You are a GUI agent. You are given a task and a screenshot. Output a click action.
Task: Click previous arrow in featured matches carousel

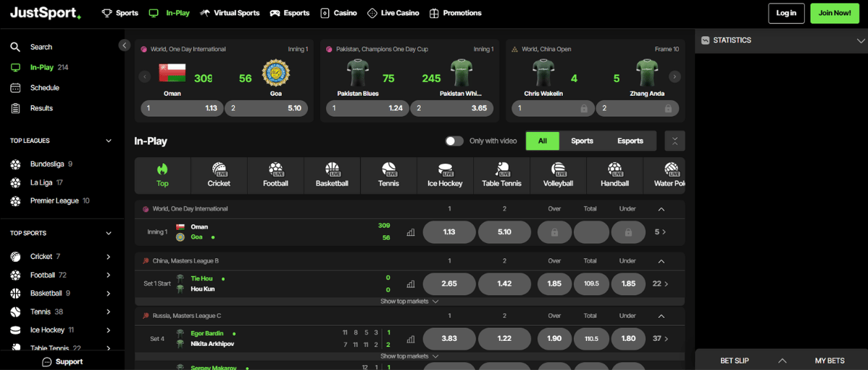pyautogui.click(x=145, y=76)
